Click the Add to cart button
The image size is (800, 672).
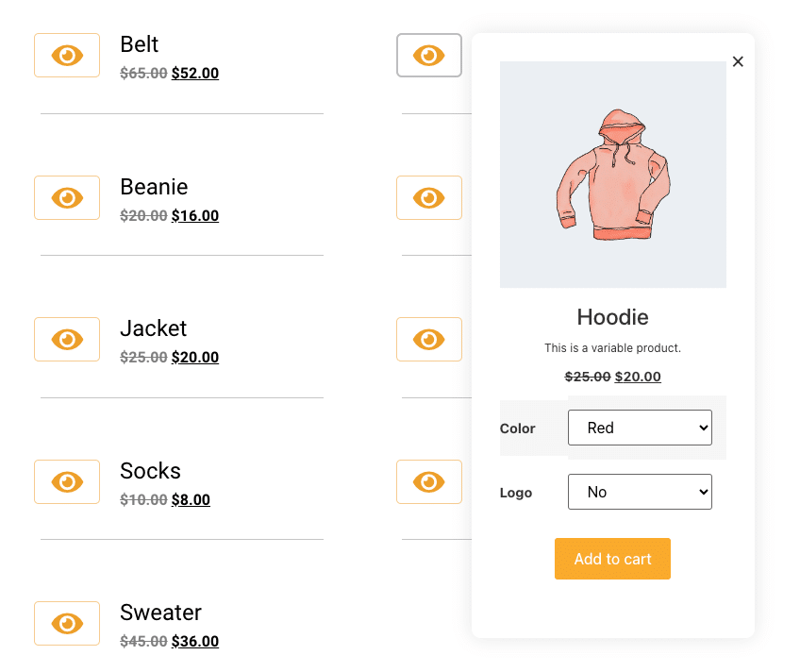point(612,559)
